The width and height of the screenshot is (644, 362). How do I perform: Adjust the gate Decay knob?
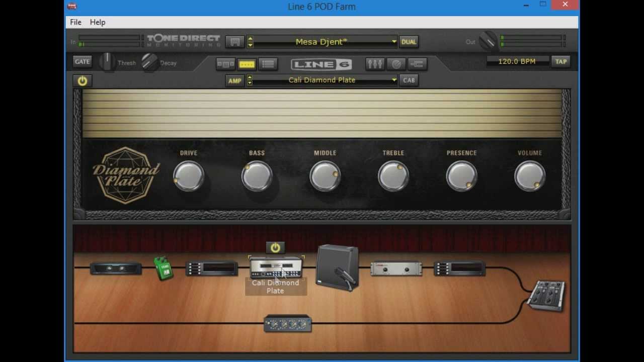tap(149, 62)
